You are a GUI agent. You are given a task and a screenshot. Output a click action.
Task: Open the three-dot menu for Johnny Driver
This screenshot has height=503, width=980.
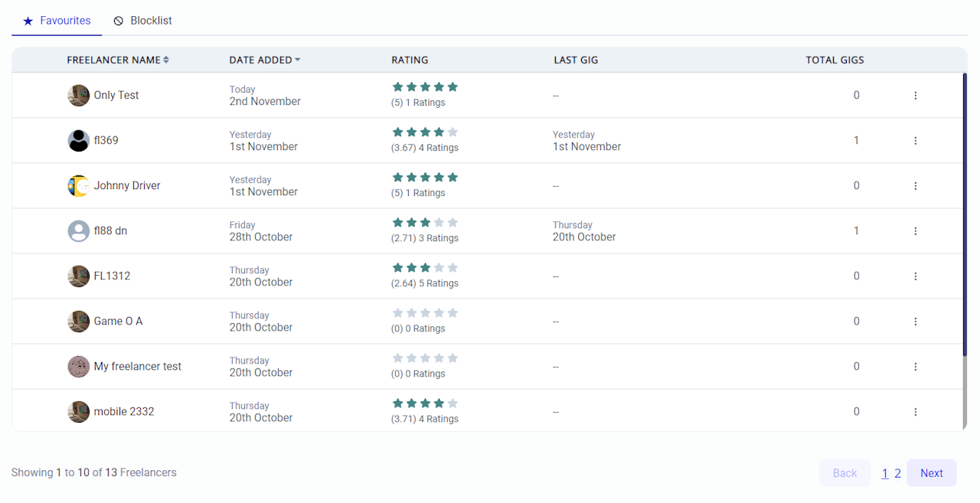[x=915, y=186]
